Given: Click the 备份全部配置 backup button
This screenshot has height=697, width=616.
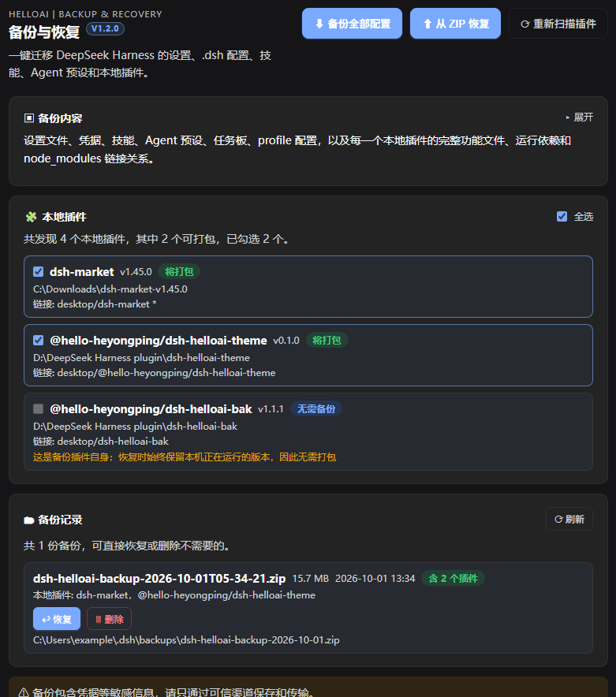Looking at the screenshot, I should coord(352,24).
